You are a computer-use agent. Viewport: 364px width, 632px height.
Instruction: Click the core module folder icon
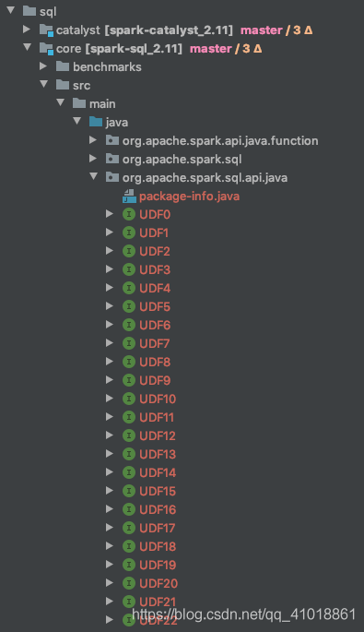(x=46, y=49)
